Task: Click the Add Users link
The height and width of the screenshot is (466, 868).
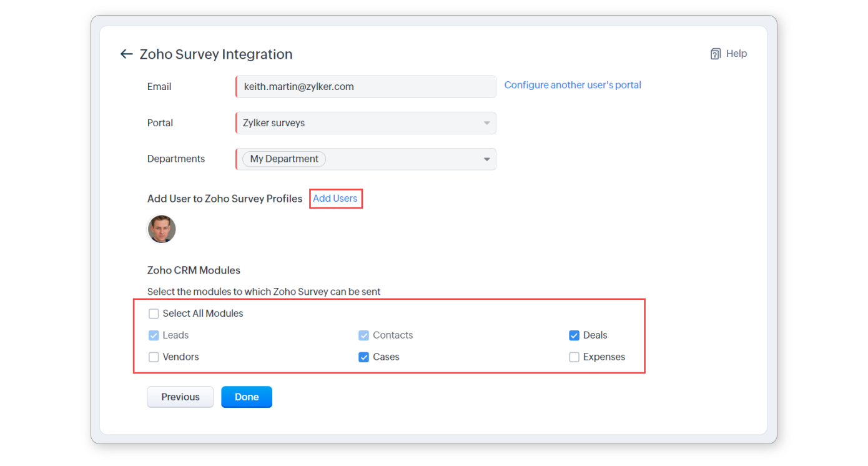Action: pos(335,199)
